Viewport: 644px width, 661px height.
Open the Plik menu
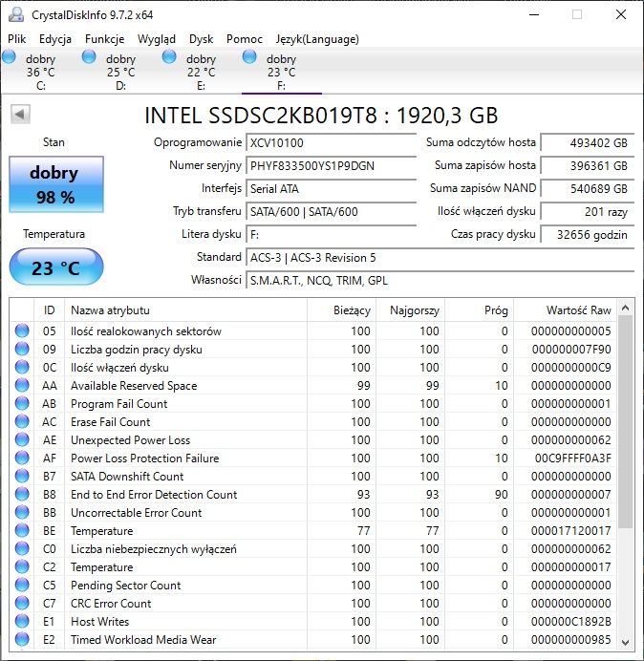coord(17,39)
